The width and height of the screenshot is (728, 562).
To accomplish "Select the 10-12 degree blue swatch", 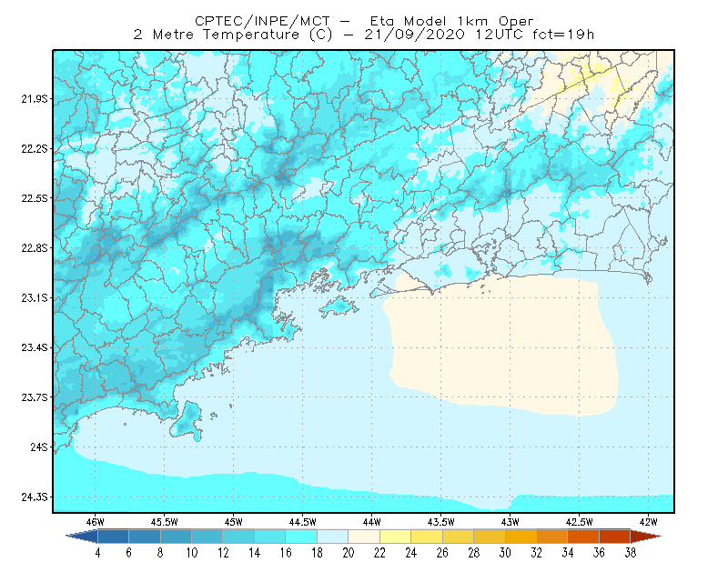I will point(207,537).
